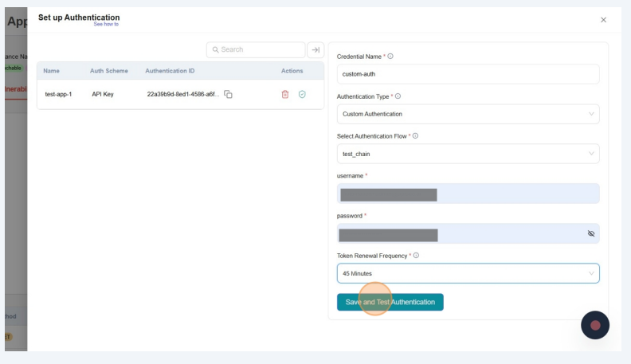Focus the Search field above the table
The width and height of the screenshot is (631, 364).
255,49
